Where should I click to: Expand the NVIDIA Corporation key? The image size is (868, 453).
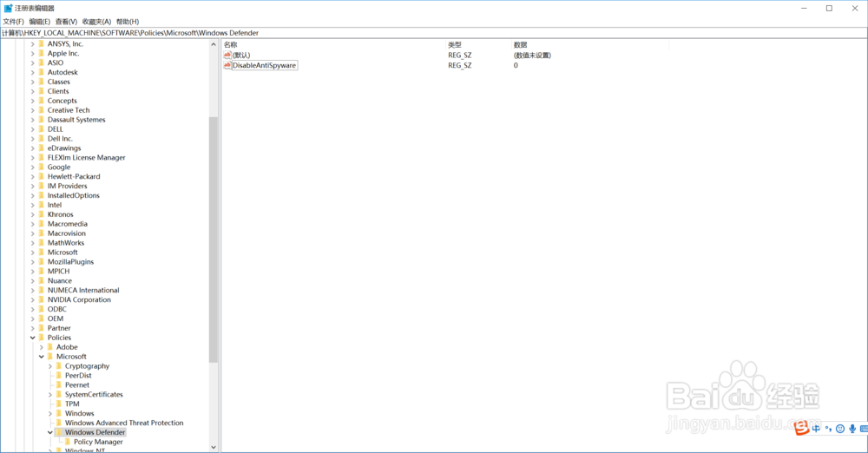pyautogui.click(x=33, y=299)
